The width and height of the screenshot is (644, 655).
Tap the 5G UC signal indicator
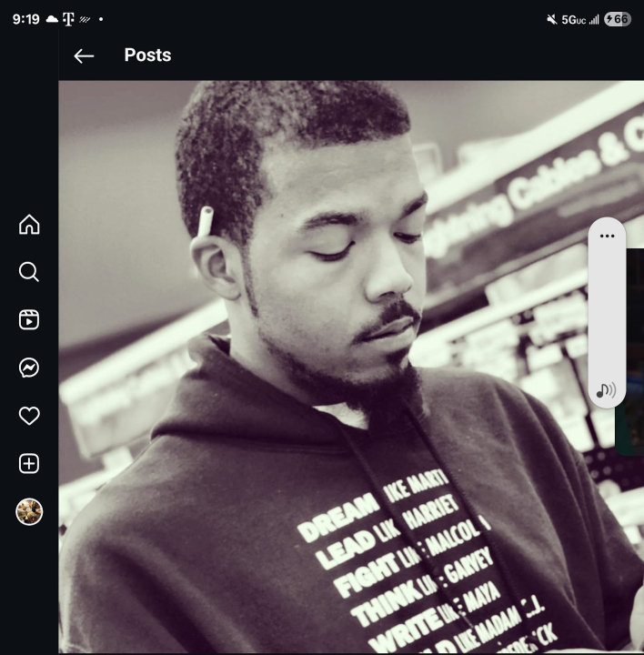(579, 20)
